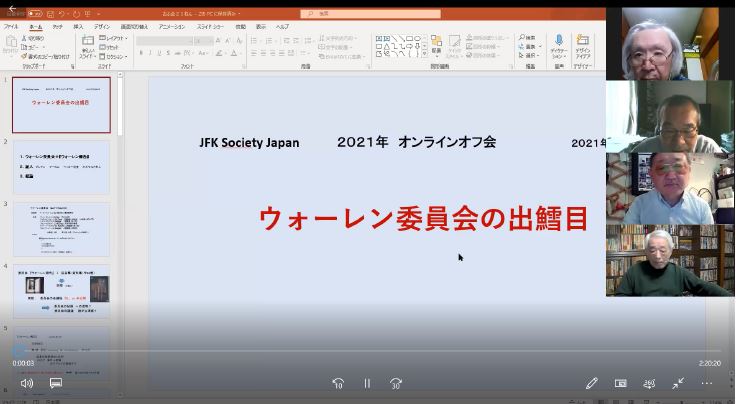
Task: Go back using the top-left arrow
Action: [x=12, y=8]
